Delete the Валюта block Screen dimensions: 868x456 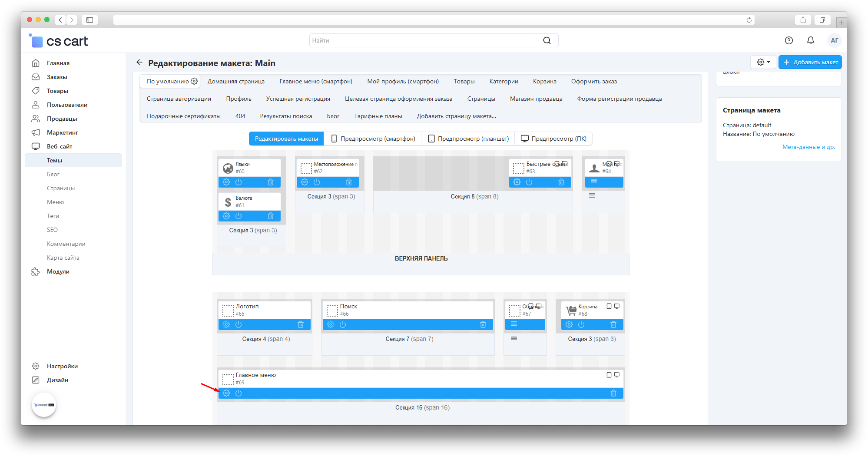[271, 216]
